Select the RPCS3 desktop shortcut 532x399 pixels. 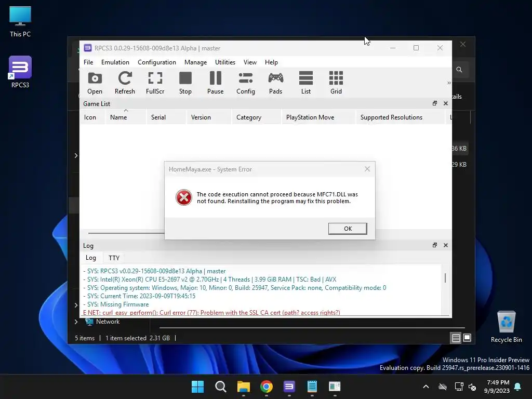[x=20, y=72]
